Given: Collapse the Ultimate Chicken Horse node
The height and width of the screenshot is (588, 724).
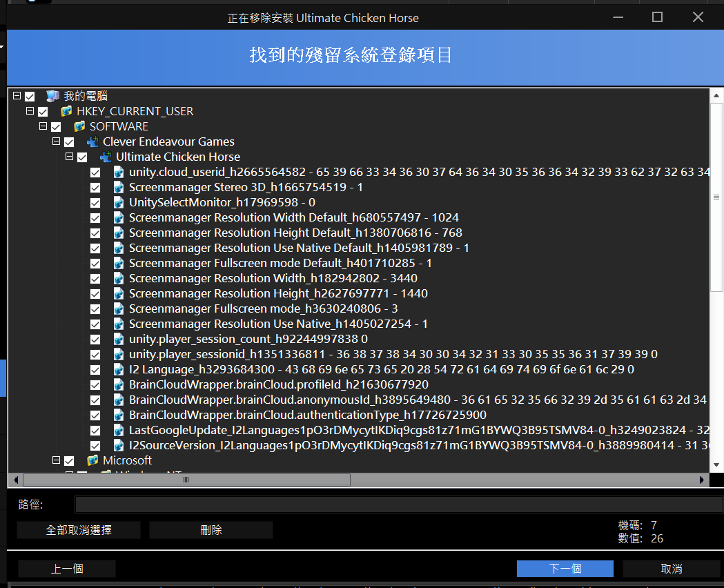Looking at the screenshot, I should 69,157.
